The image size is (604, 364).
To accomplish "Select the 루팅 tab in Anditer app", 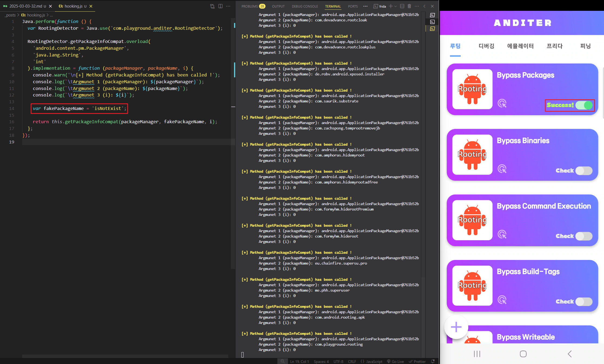I will pos(455,46).
